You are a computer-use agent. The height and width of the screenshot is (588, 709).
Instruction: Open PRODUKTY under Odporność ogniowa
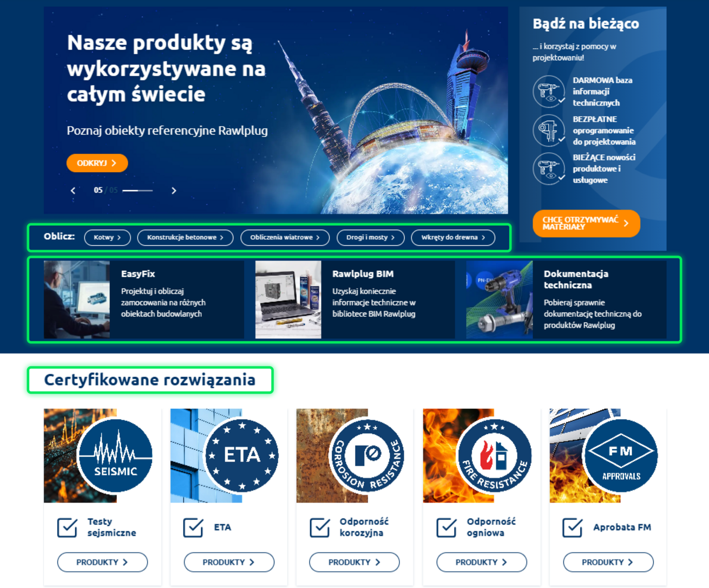[482, 562]
